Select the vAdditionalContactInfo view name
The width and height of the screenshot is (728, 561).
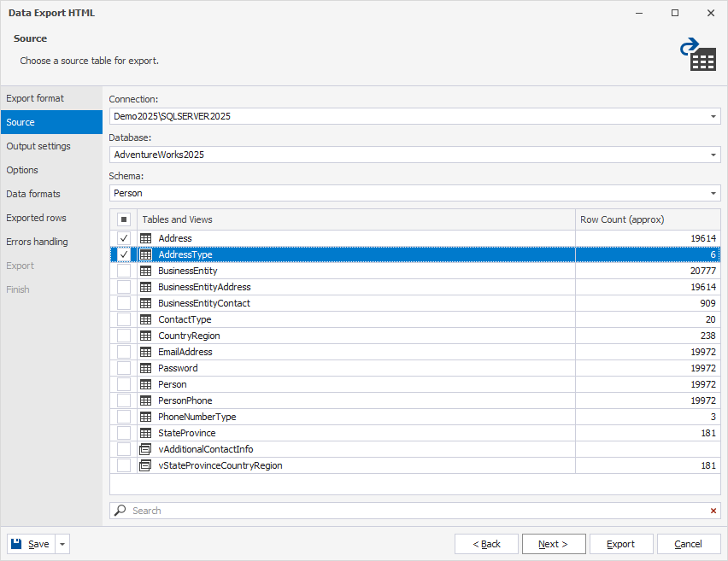pos(206,450)
